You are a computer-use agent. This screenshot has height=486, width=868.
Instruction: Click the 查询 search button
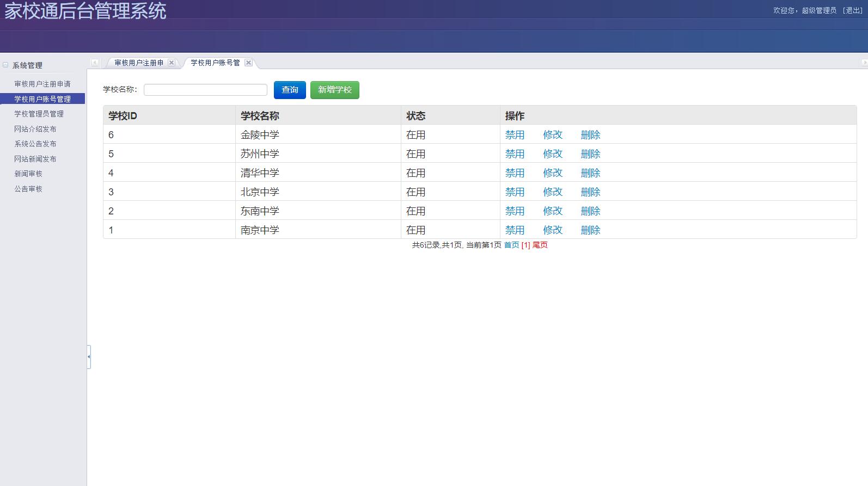click(290, 90)
